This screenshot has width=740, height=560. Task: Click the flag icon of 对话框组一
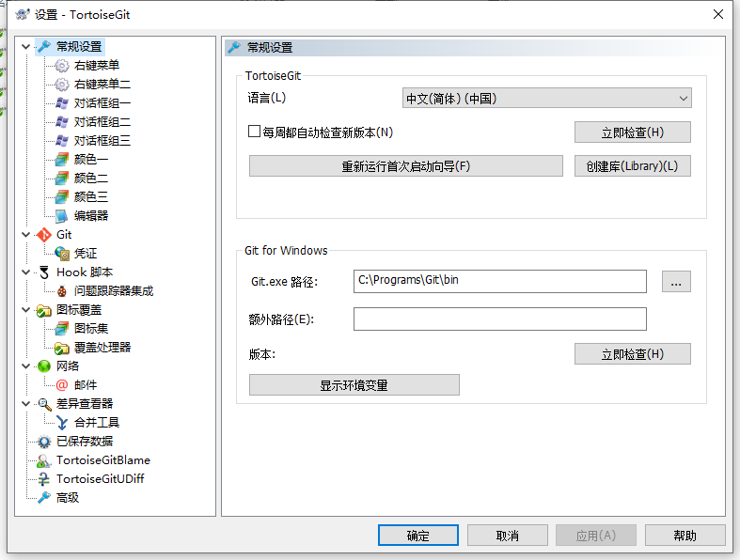pos(62,102)
